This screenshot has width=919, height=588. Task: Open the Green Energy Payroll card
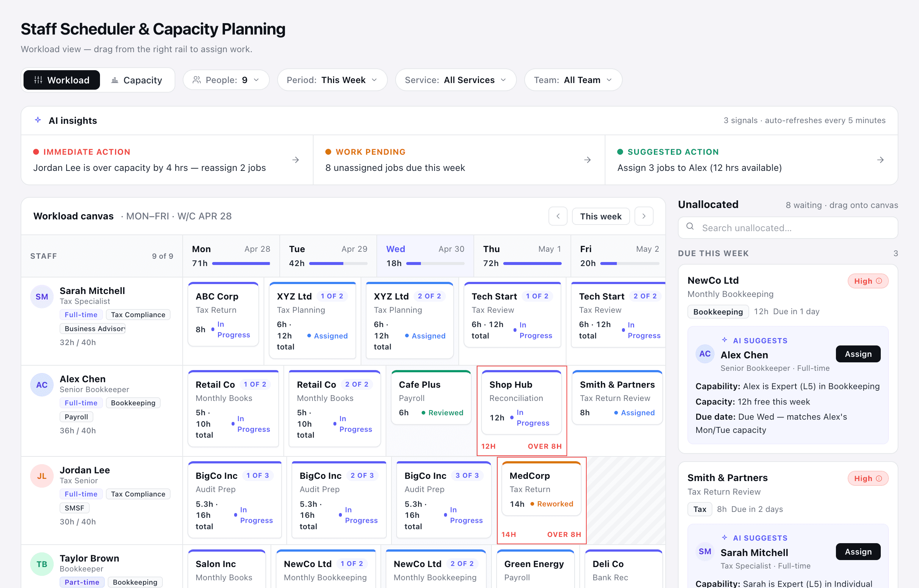(x=535, y=569)
